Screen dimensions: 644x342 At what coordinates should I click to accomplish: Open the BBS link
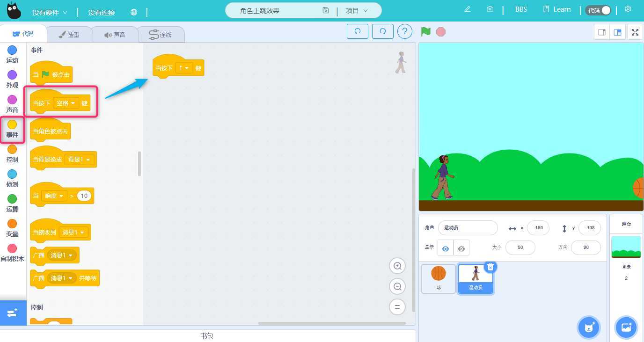coord(521,9)
